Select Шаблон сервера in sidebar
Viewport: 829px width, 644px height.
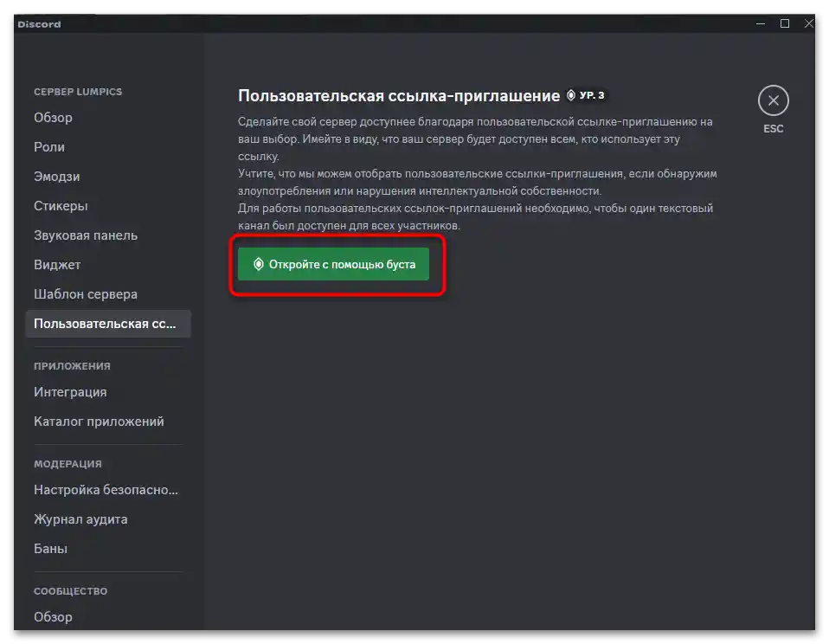click(86, 294)
